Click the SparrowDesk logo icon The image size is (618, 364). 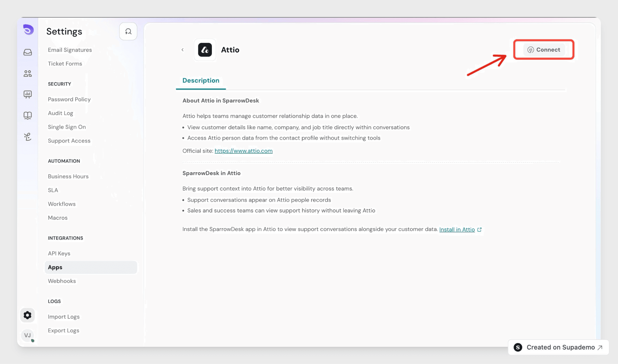point(28,30)
